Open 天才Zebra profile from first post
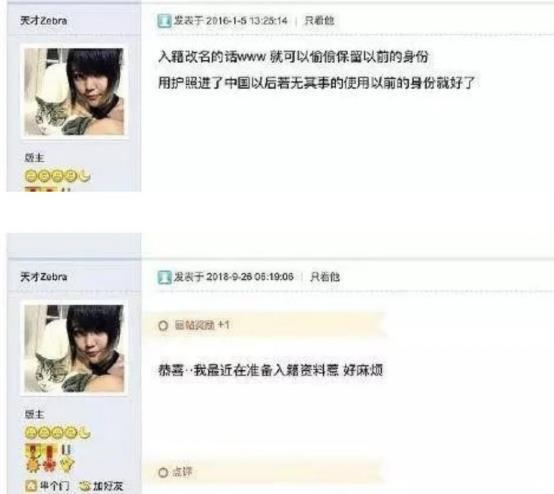 43,20
